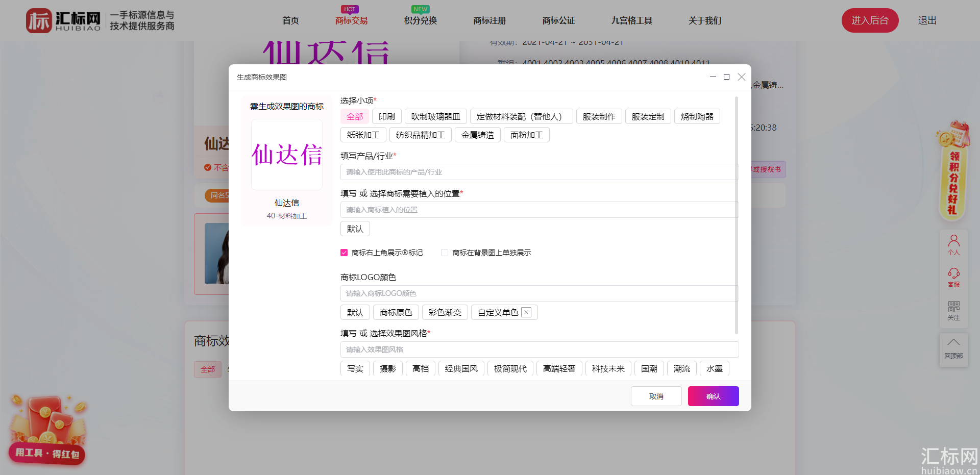
Task: Focus the 效果图风格 input field
Action: point(540,349)
